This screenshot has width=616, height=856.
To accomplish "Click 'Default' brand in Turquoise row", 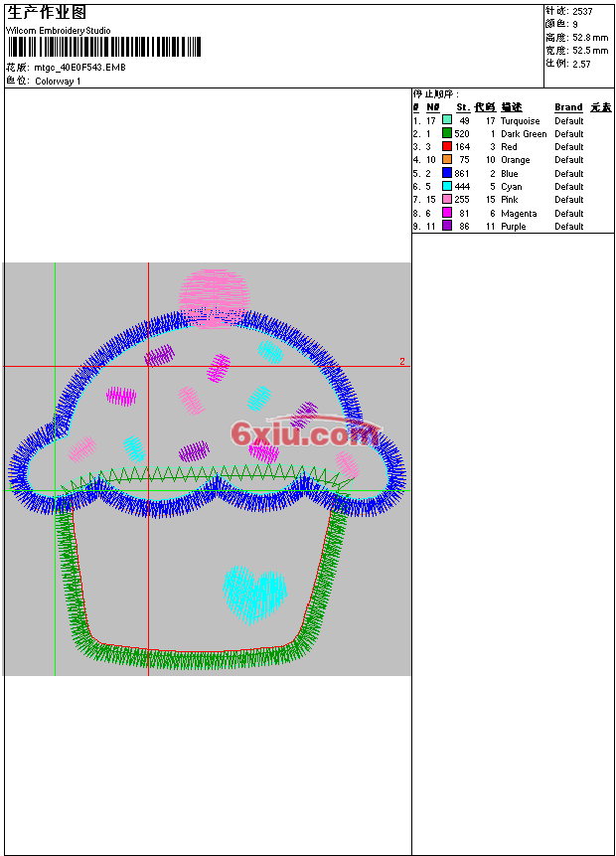I will [x=569, y=120].
